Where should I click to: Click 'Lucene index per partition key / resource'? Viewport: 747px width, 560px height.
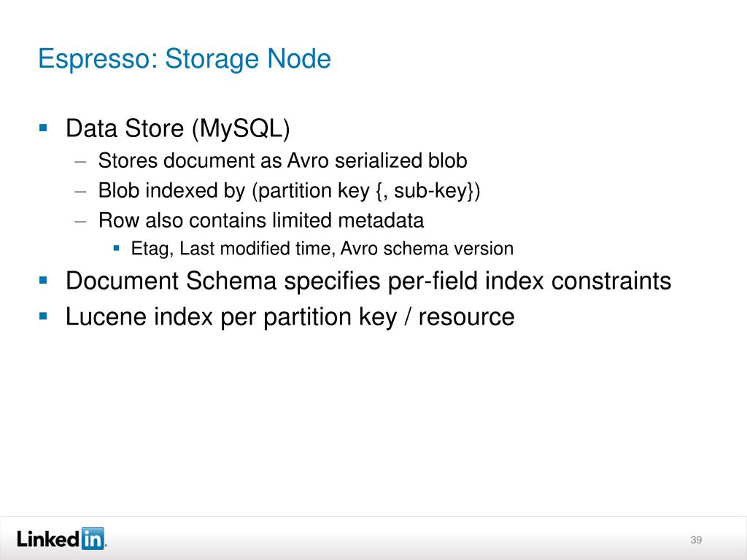pos(290,317)
